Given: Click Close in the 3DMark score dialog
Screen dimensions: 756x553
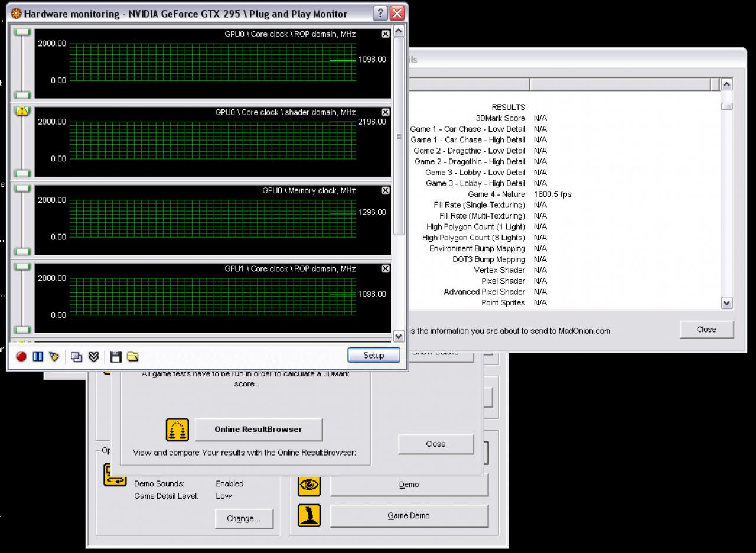Looking at the screenshot, I should pos(436,444).
